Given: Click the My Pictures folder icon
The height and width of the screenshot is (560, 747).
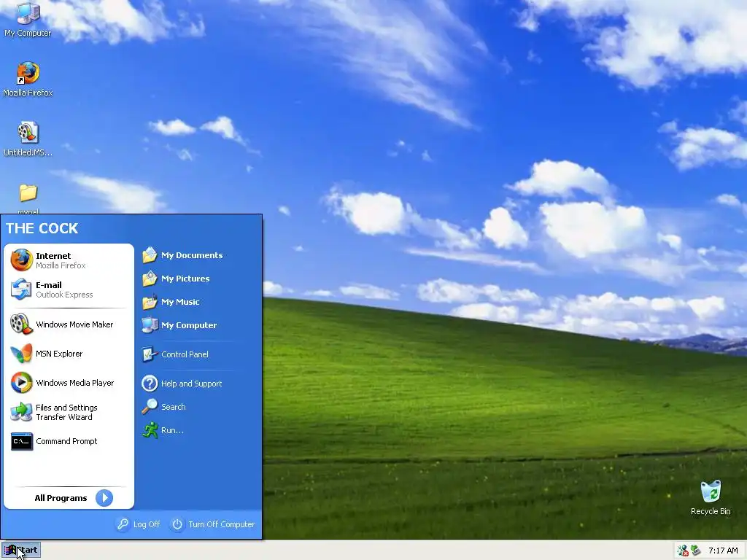Looking at the screenshot, I should (x=150, y=278).
